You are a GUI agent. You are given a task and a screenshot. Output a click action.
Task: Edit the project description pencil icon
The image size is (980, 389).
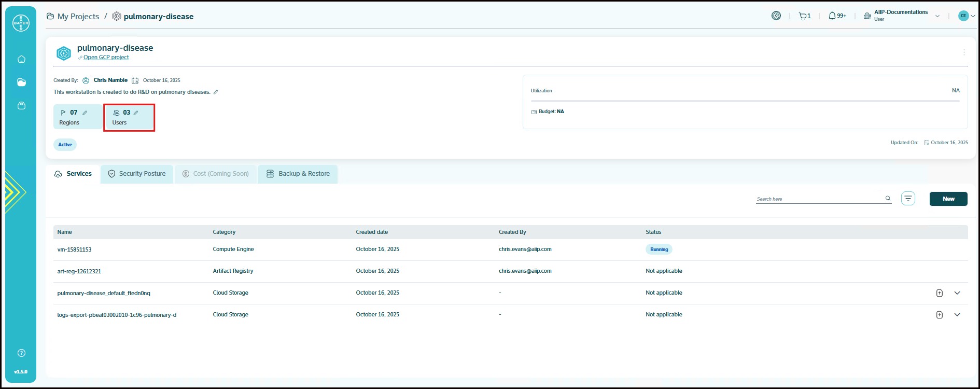(216, 92)
